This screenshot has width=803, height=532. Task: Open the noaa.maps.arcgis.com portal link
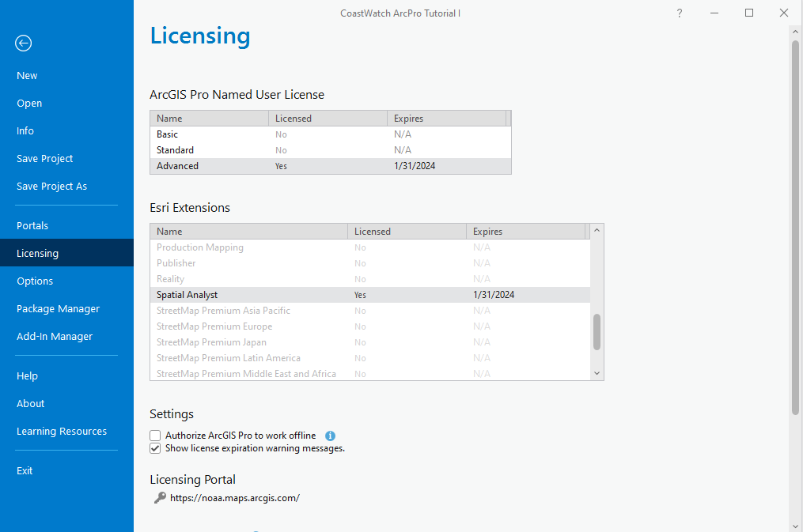[x=235, y=498]
